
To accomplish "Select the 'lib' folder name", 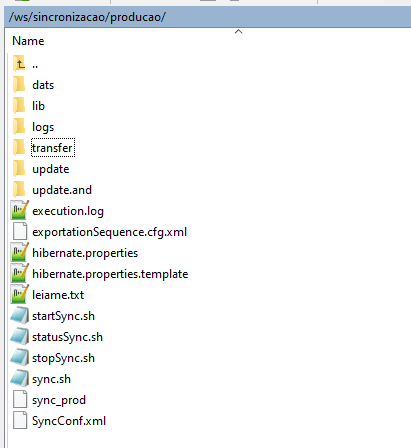I will (38, 106).
